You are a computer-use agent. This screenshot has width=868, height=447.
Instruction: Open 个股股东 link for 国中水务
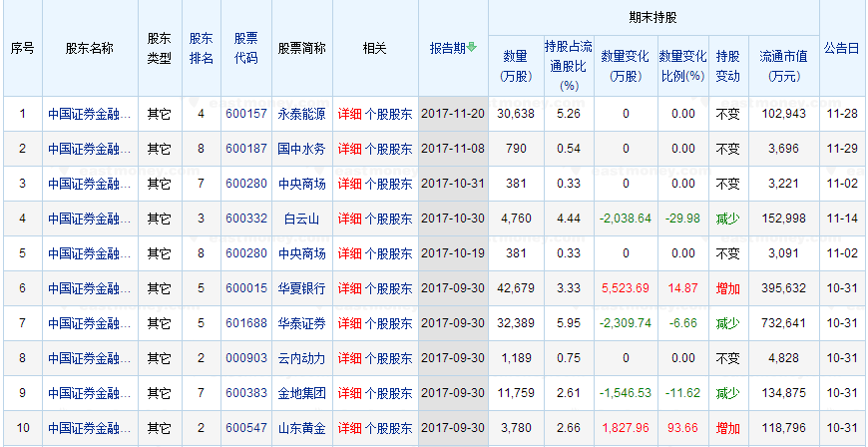tap(388, 149)
